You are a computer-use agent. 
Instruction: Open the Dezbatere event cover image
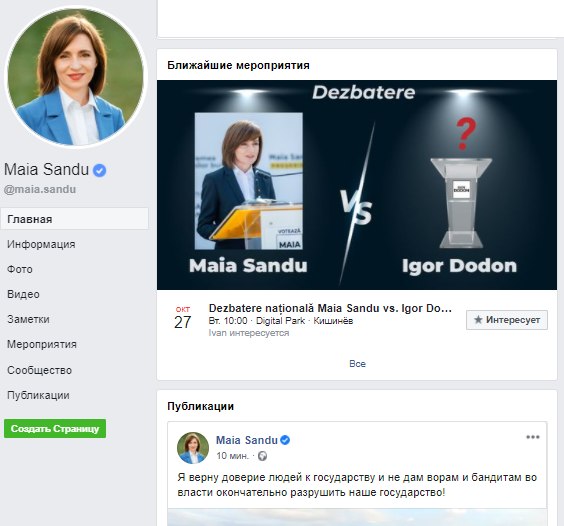(x=357, y=185)
